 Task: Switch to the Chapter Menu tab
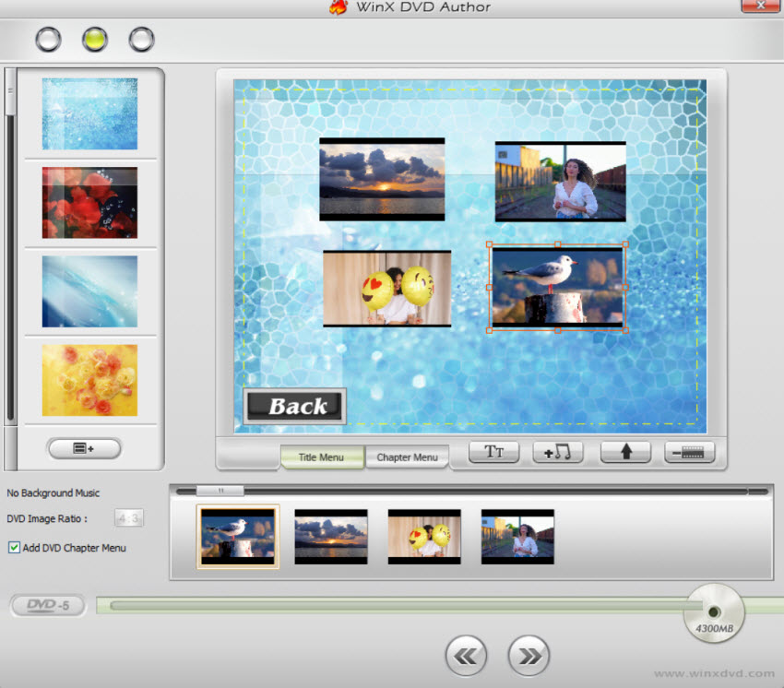point(408,457)
